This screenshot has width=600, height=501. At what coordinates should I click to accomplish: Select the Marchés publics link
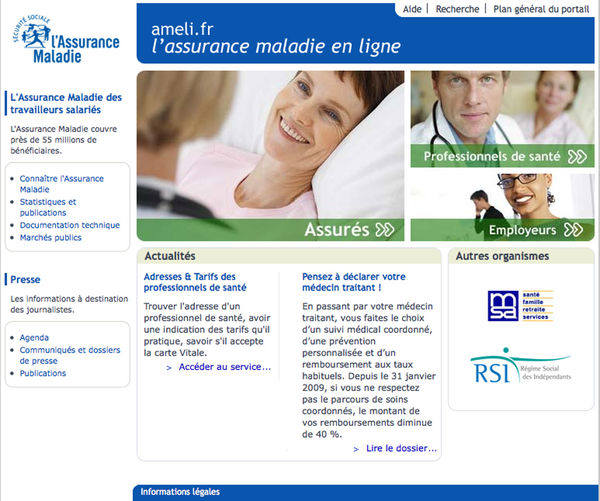click(x=50, y=237)
